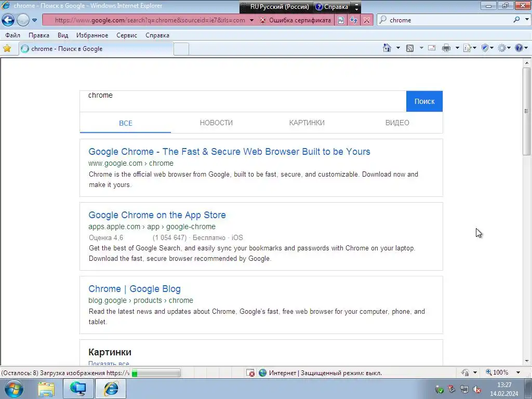Expand search provider options dropdown

(x=527, y=20)
